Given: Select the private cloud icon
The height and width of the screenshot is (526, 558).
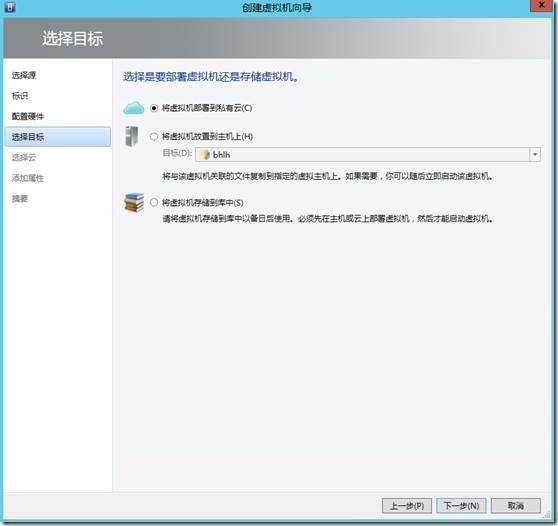Looking at the screenshot, I should (x=133, y=108).
